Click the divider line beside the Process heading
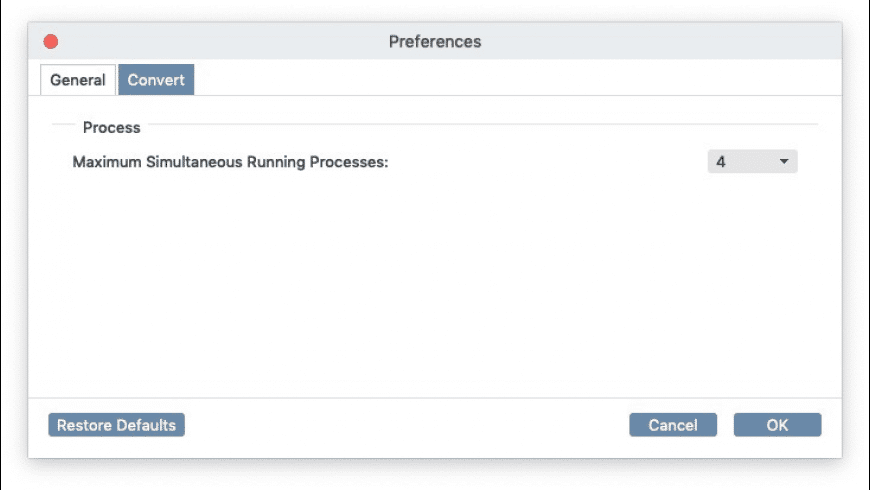 point(480,125)
